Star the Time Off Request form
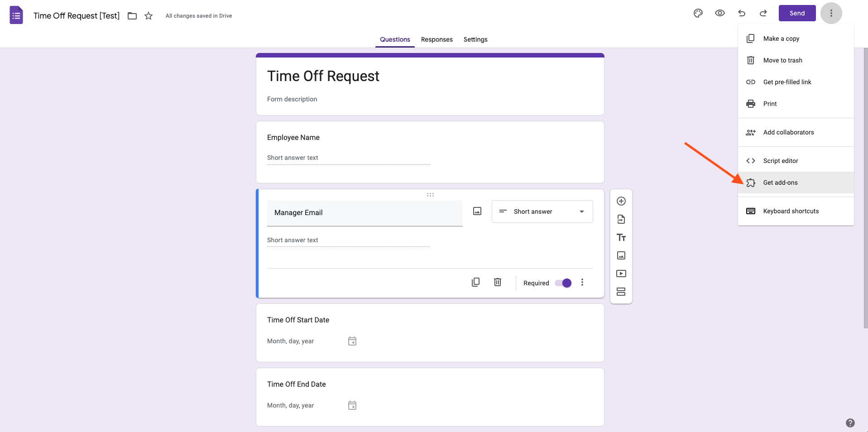This screenshot has height=432, width=868. coord(149,16)
